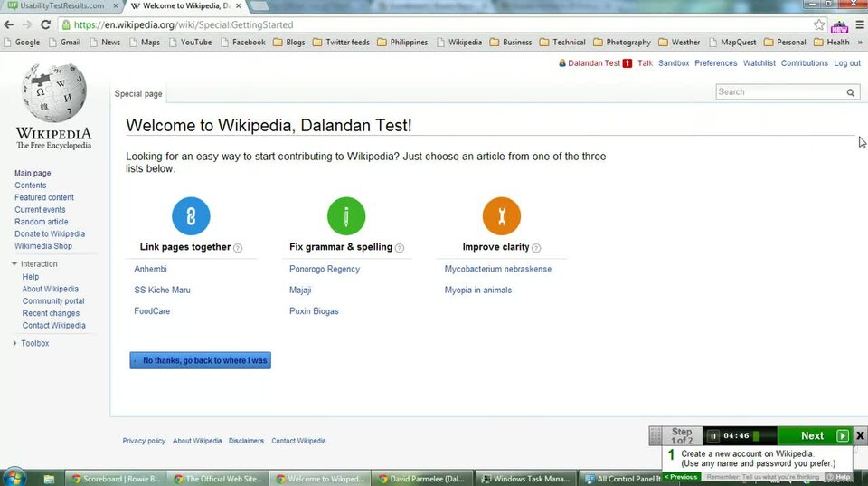Open the Blogs bookmarks folder
868x486 pixels.
coord(289,43)
